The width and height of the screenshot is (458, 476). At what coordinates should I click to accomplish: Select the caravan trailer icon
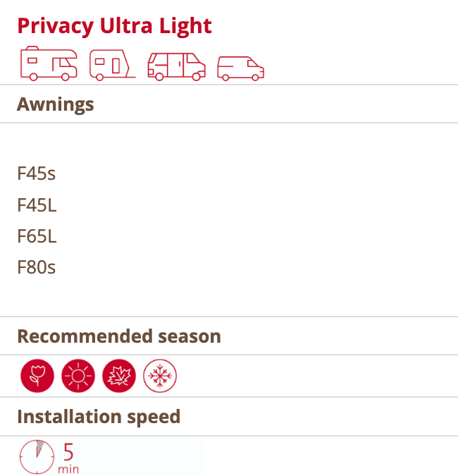(113, 65)
